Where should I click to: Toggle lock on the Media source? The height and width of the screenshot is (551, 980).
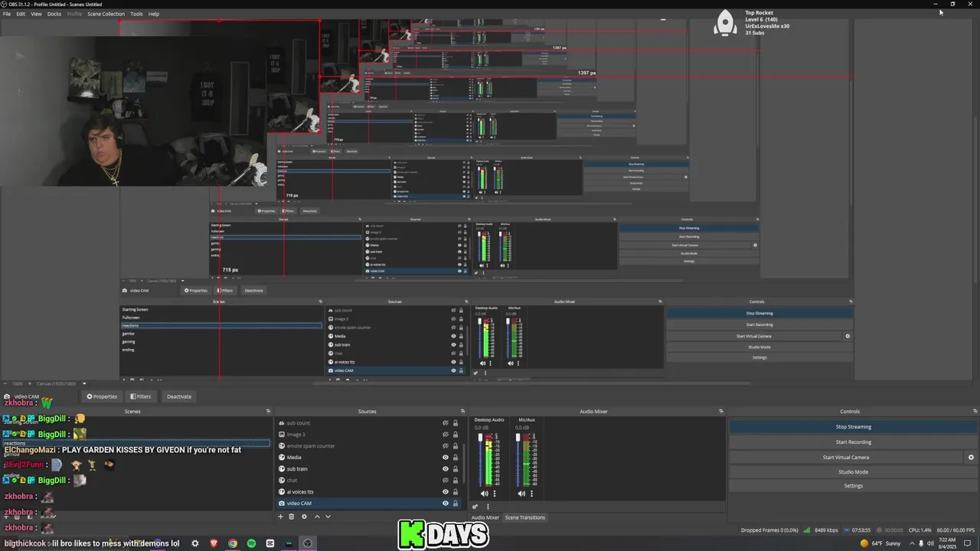click(456, 458)
